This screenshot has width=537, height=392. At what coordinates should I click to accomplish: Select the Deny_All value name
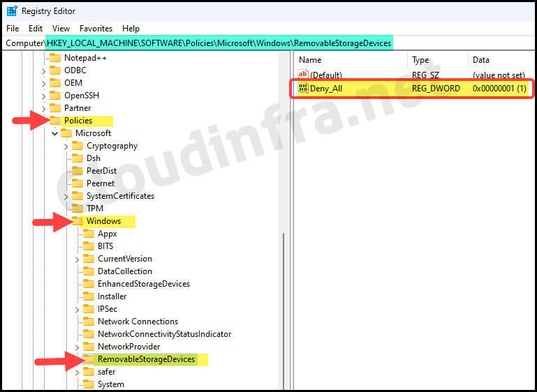[x=326, y=89]
